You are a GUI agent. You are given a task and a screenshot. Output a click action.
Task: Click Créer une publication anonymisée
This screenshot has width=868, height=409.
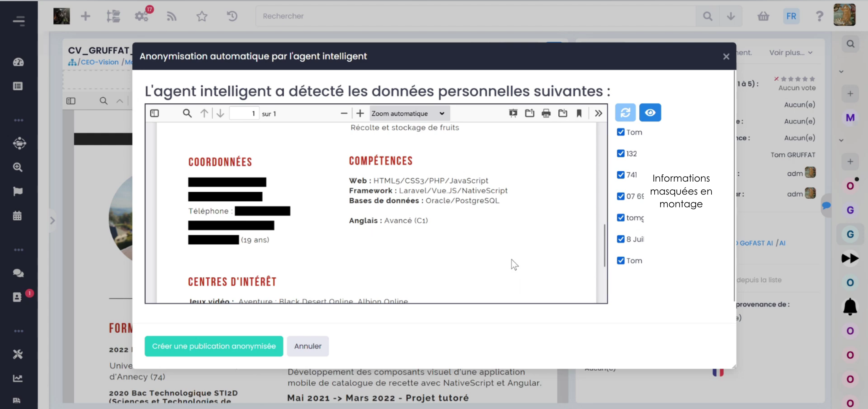214,346
